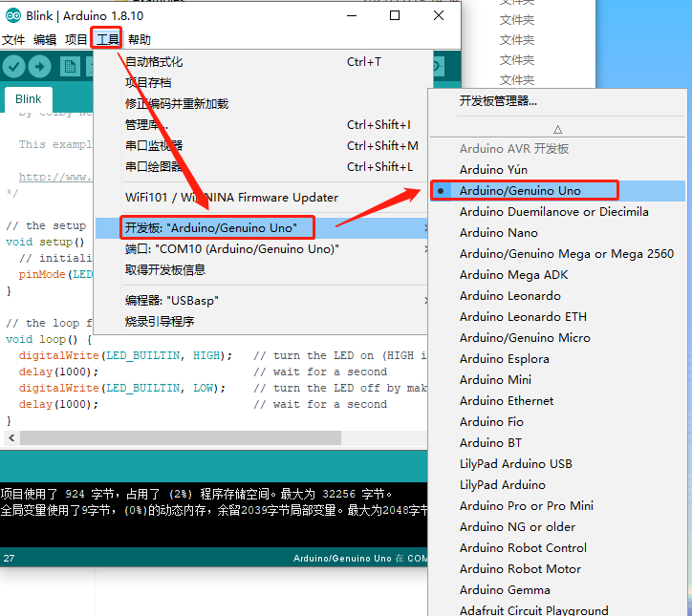Click the New sketch toolbar icon
The image size is (692, 616).
click(70, 67)
